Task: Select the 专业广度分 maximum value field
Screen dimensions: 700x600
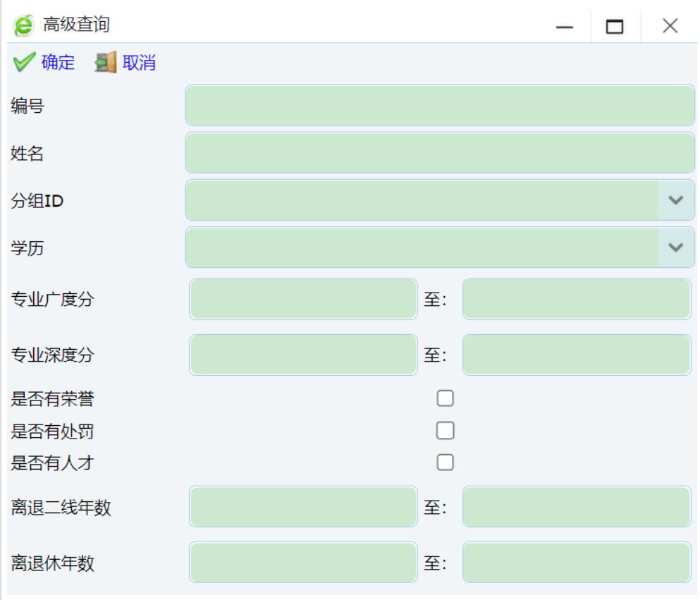Action: point(576,299)
